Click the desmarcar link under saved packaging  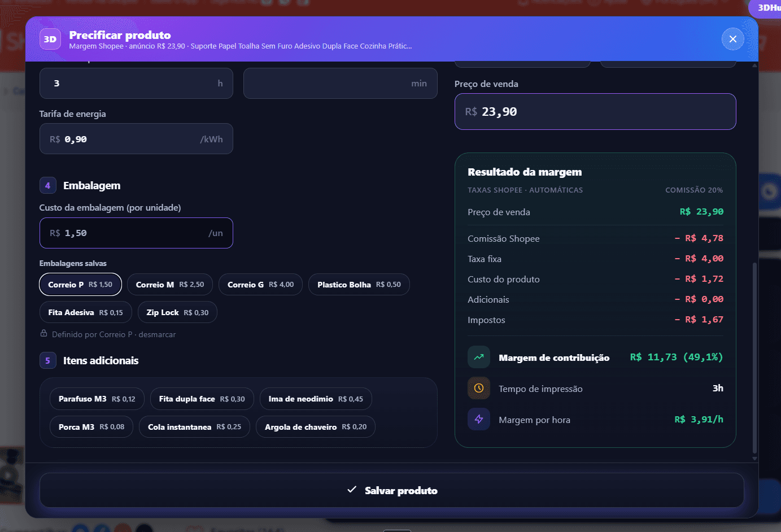click(x=157, y=334)
